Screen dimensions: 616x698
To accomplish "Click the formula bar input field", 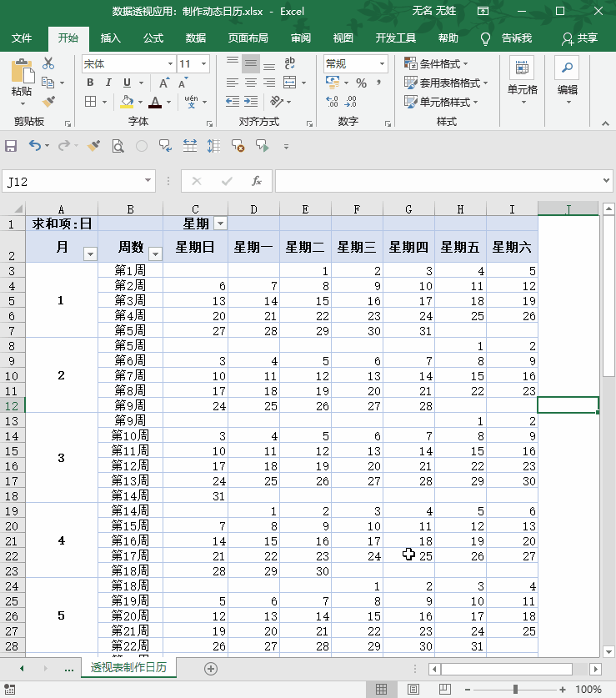I will point(438,181).
